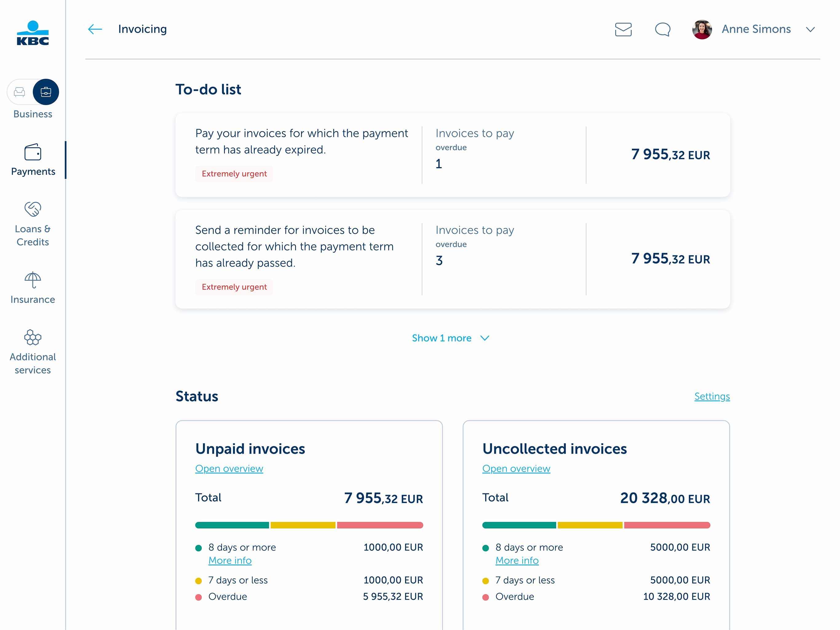
Task: Open Status Settings link
Action: (712, 396)
